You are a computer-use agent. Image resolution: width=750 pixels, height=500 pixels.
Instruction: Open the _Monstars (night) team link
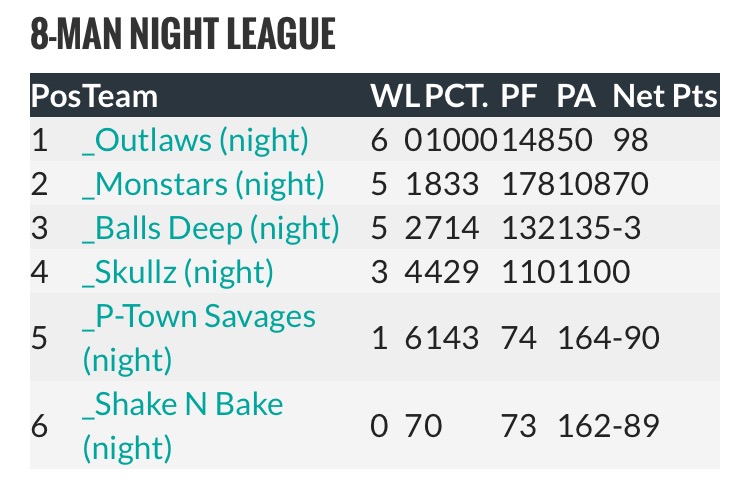click(204, 184)
